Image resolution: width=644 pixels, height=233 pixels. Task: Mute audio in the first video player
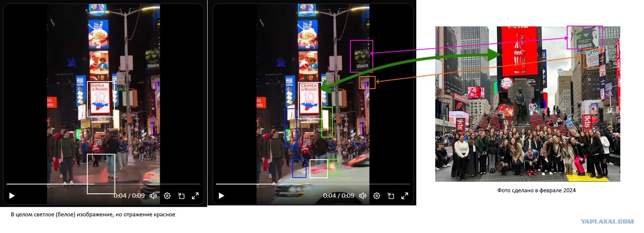pyautogui.click(x=153, y=196)
